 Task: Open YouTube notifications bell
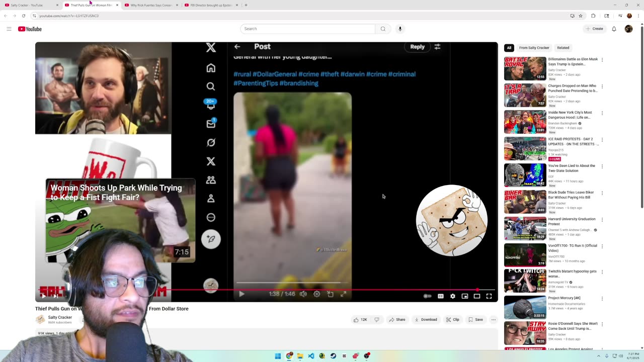pos(614,29)
